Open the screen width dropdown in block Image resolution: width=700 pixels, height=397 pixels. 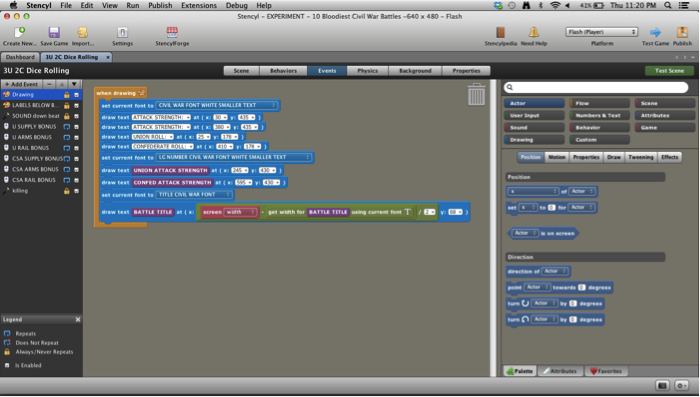[x=241, y=212]
